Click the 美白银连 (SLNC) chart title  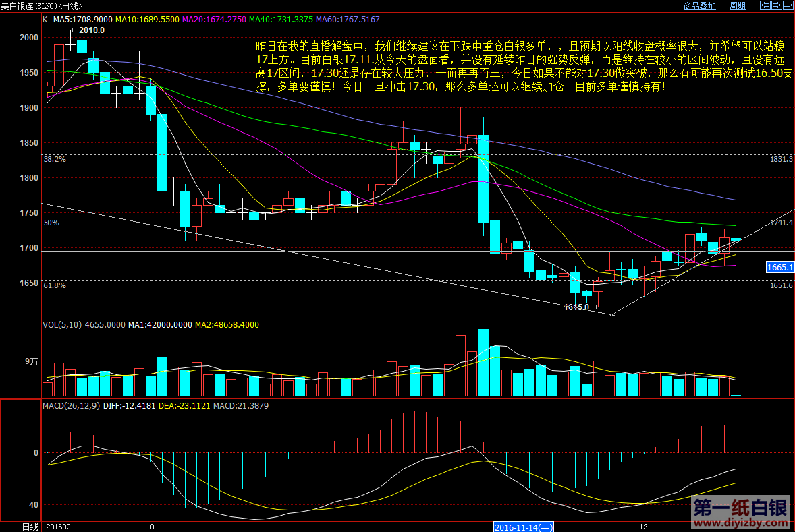[40, 6]
